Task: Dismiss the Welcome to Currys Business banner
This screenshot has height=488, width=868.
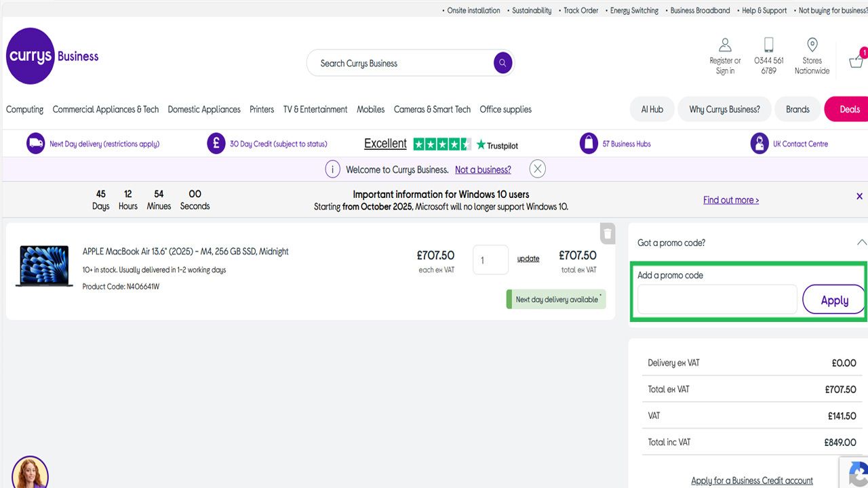Action: pyautogui.click(x=538, y=169)
